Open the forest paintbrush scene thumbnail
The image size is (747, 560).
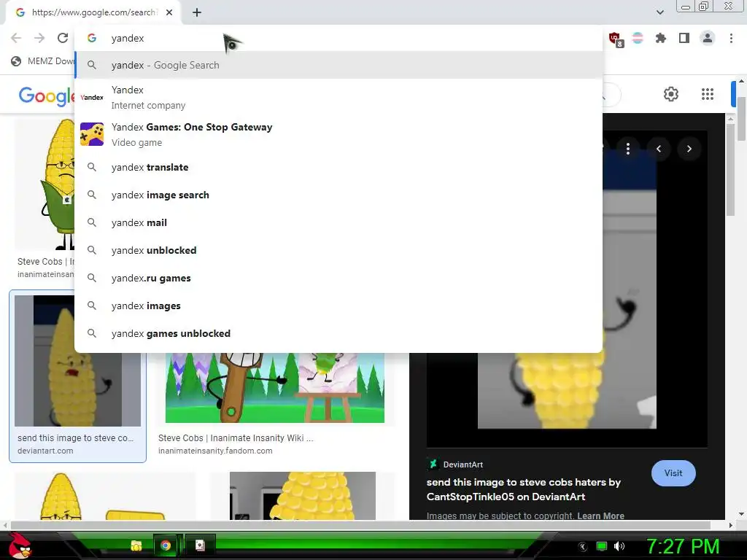pyautogui.click(x=275, y=388)
